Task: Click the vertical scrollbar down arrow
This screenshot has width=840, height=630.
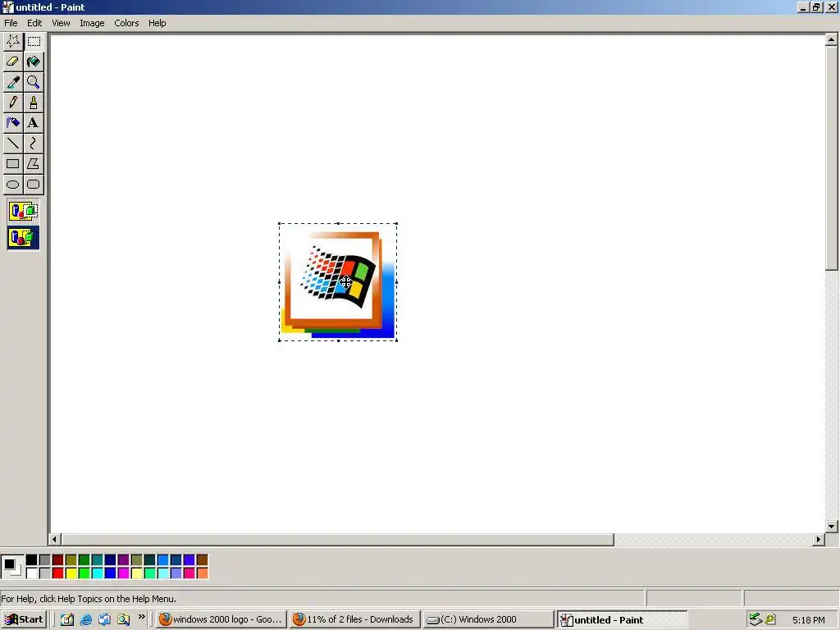Action: coord(832,527)
